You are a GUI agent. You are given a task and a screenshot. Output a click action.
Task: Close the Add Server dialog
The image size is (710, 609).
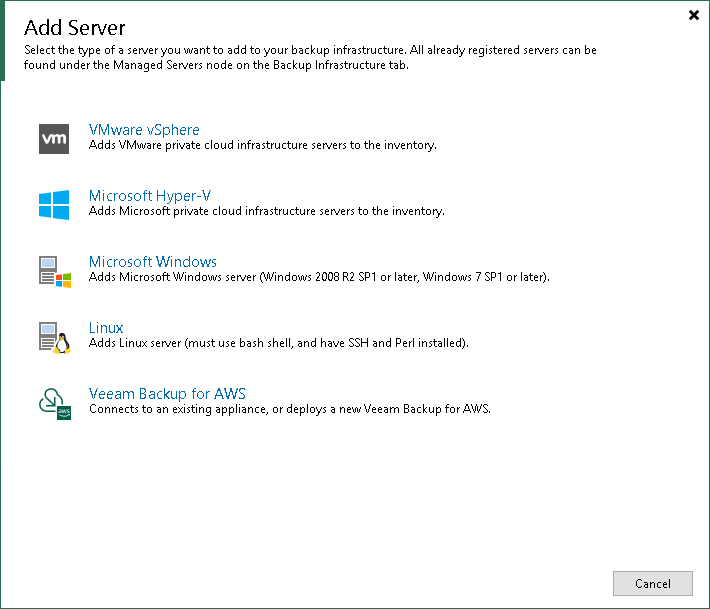coord(694,15)
